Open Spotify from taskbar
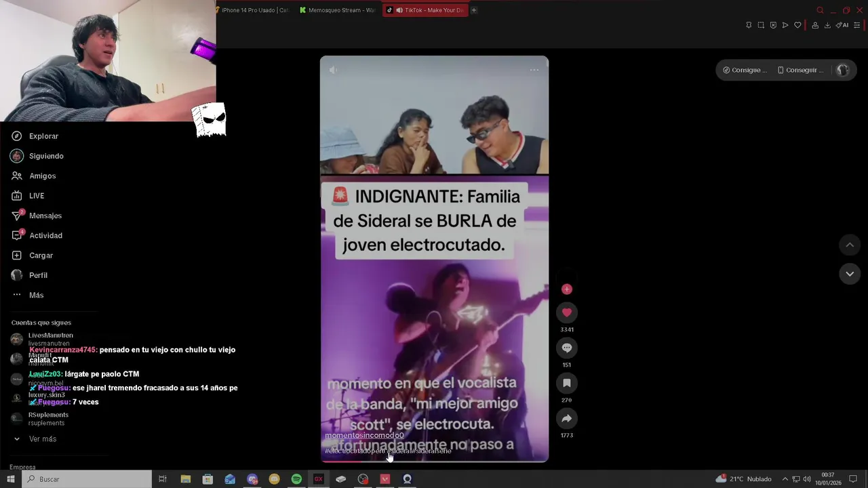The height and width of the screenshot is (488, 868). pyautogui.click(x=296, y=479)
